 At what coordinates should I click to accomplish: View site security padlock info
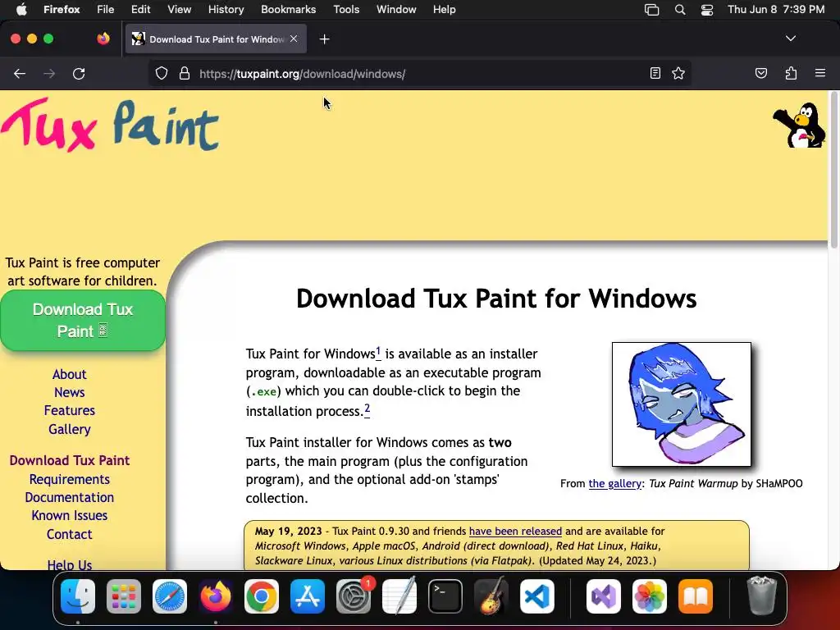pos(185,73)
